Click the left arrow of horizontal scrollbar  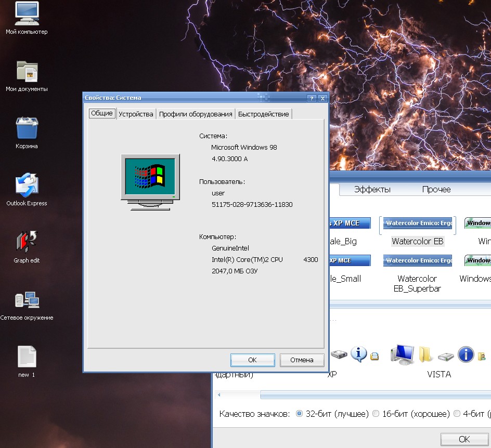coord(219,395)
